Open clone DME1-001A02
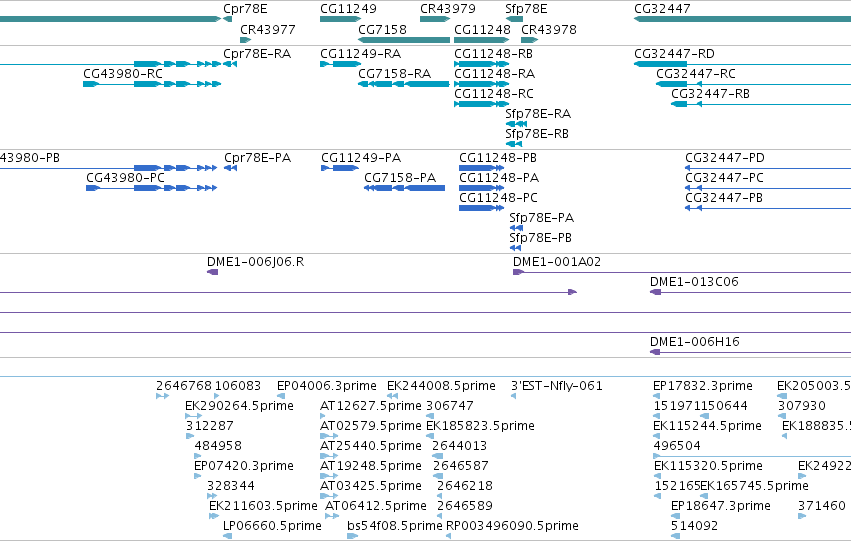Screen dimensions: 851x541 tap(557, 262)
